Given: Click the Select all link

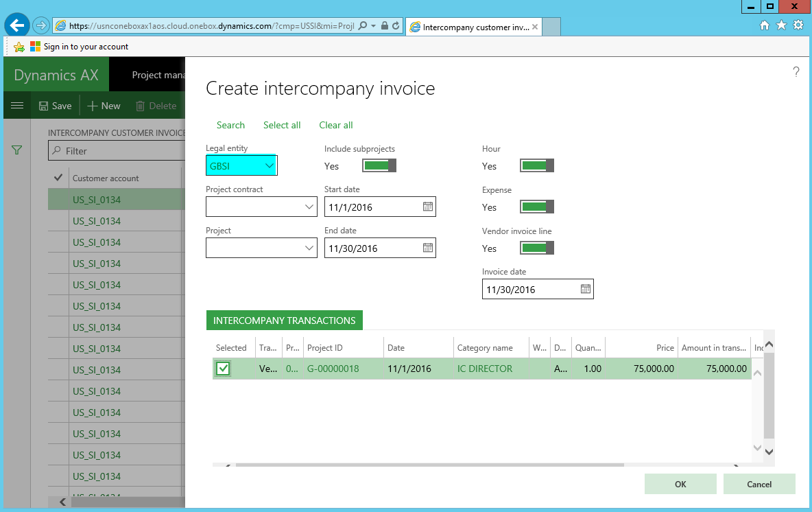Looking at the screenshot, I should 282,125.
